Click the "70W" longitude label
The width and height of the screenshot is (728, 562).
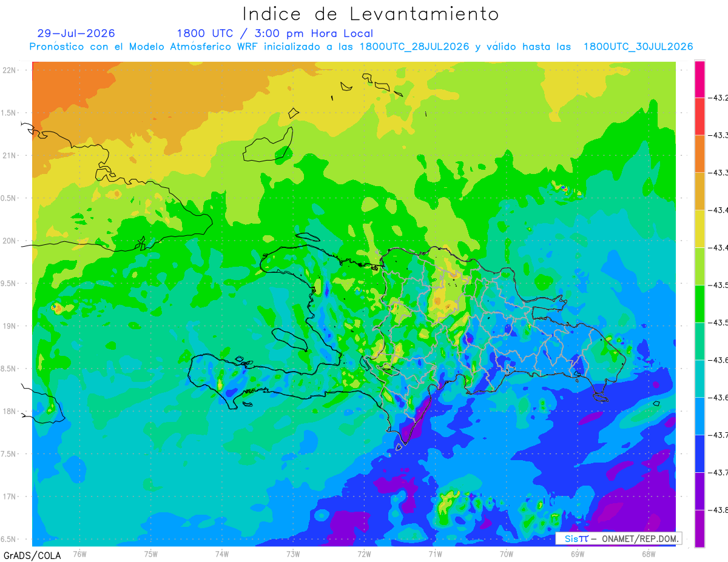pos(507,554)
